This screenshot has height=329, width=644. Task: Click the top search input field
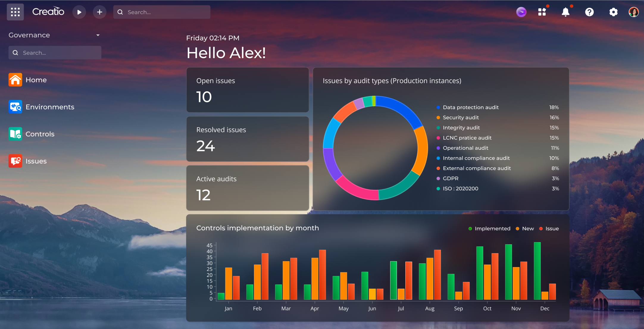(x=162, y=12)
